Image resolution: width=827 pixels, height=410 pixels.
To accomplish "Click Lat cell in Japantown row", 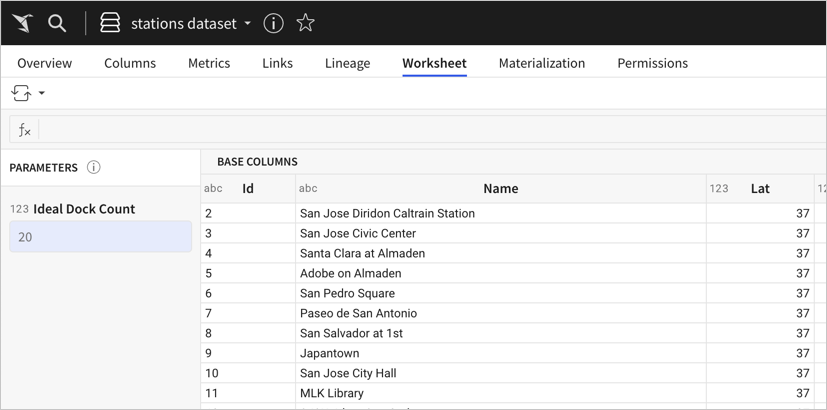I will coord(760,353).
